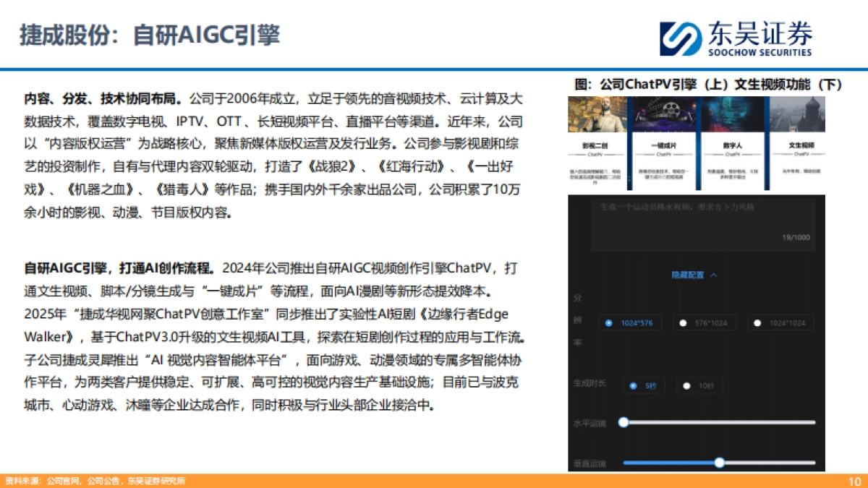Screen dimensions: 868x488
Task: Switch to the 一键成片 tab
Action: [662, 145]
